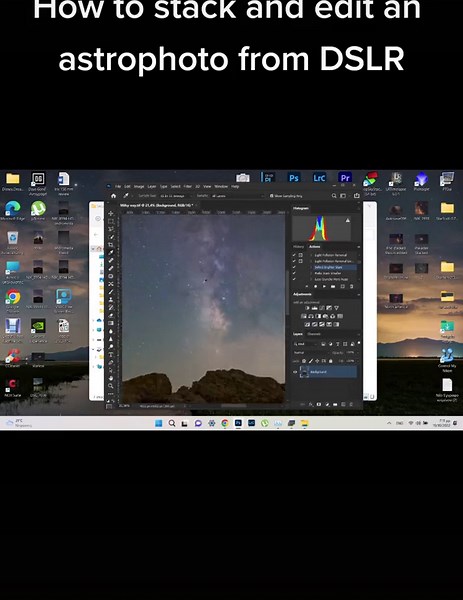Screen dimensions: 463x600
Task: Add a Color Balance adjustment
Action: click(311, 316)
